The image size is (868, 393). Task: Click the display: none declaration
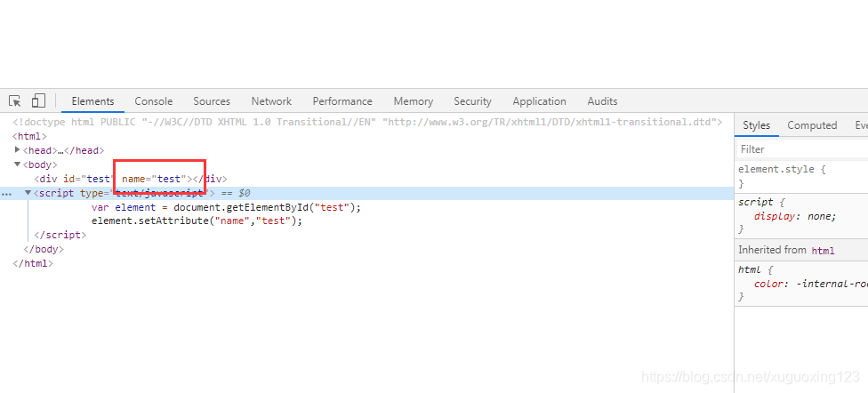click(795, 216)
